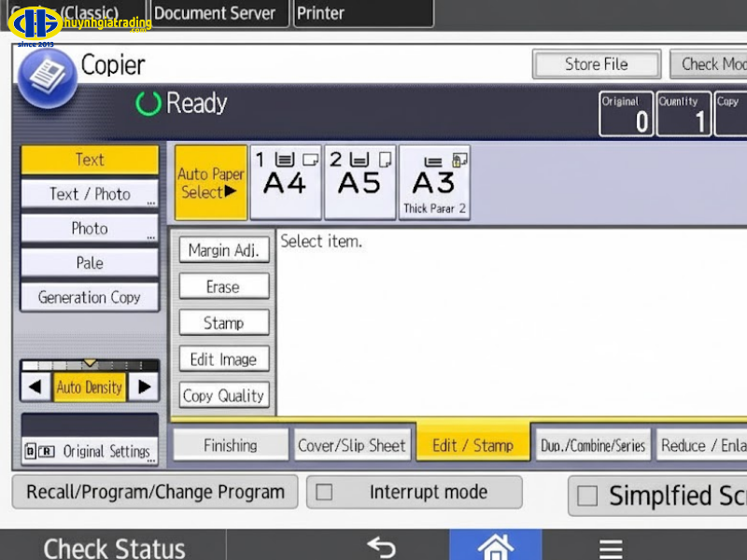747x560 pixels.
Task: Toggle the Simplified Screen checkbox
Action: tap(587, 497)
